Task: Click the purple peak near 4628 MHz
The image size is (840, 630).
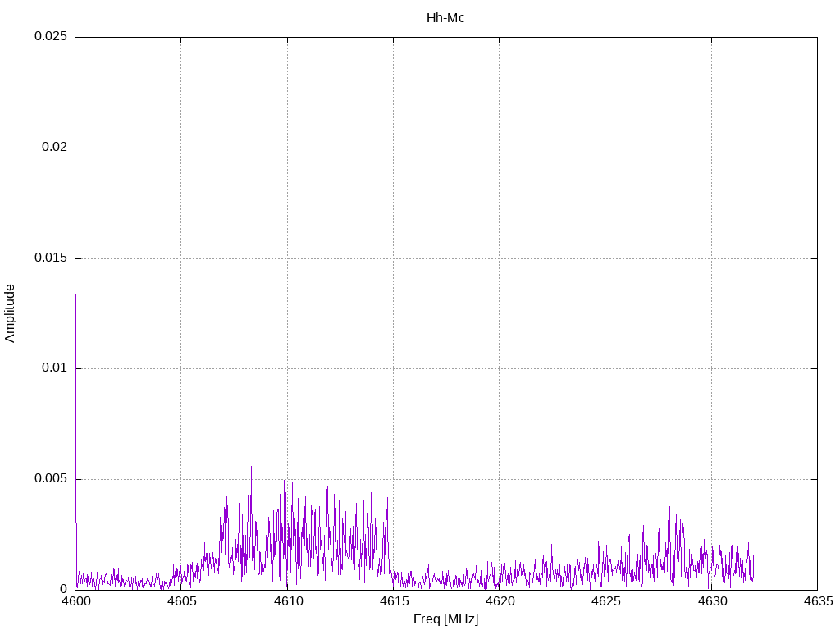Action: point(669,505)
